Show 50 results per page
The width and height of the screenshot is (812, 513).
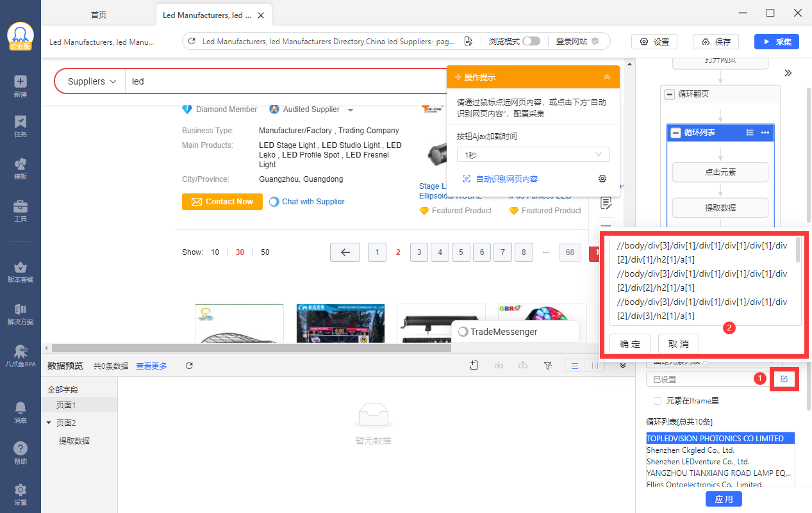(265, 252)
